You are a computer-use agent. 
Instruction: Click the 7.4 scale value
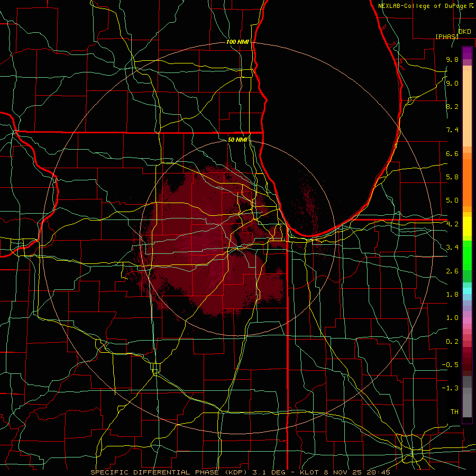452,130
